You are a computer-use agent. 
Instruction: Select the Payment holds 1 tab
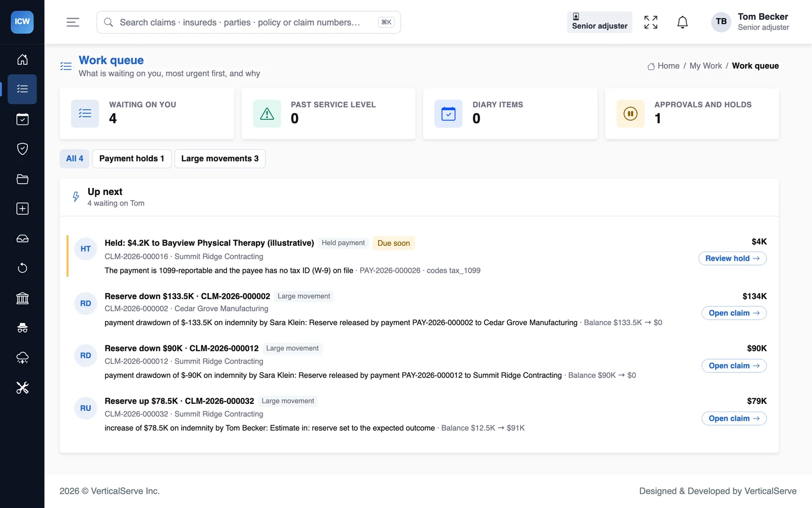(132, 158)
